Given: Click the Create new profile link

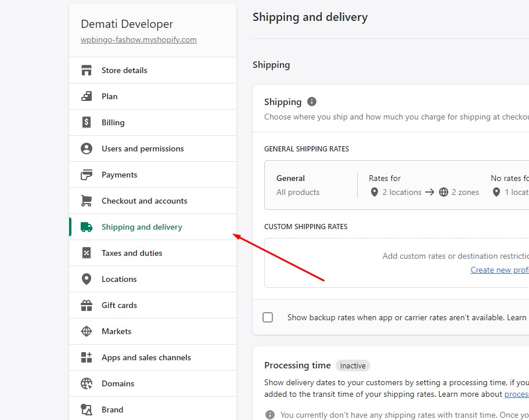Looking at the screenshot, I should 499,270.
